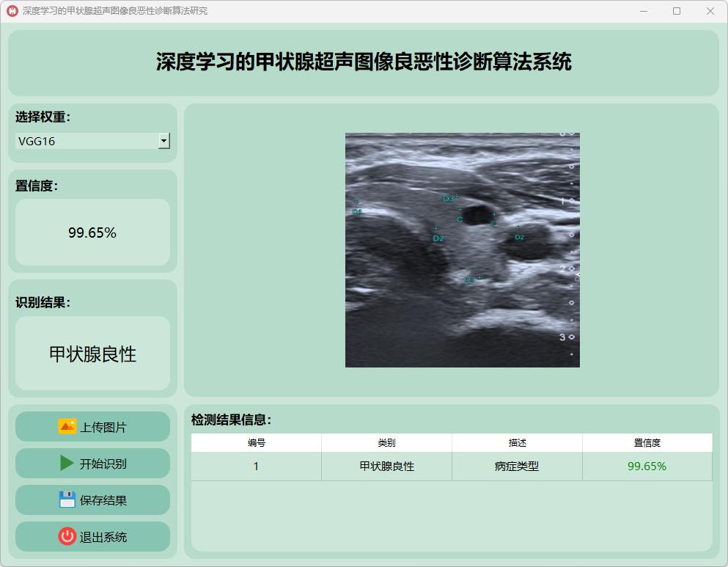
Task: Click the floppy disk icon beside 保存结果
Action: pyautogui.click(x=67, y=500)
